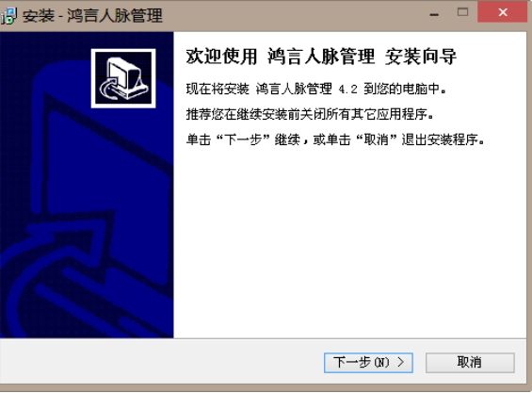Open the installer icon menu in title bar

(x=8, y=16)
